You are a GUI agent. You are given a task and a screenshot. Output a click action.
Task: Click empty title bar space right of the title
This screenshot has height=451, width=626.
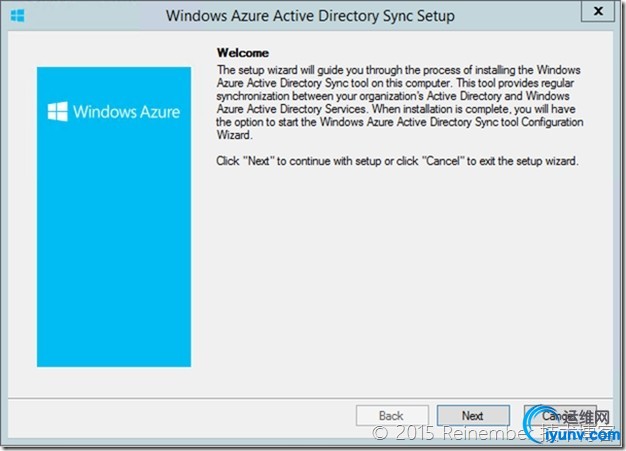point(520,16)
